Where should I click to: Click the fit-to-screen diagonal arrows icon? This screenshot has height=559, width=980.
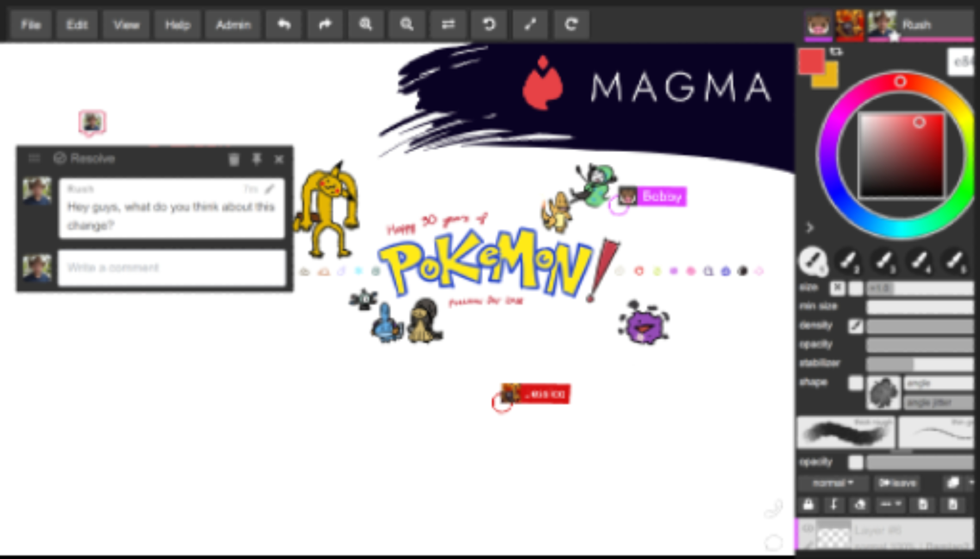click(530, 25)
